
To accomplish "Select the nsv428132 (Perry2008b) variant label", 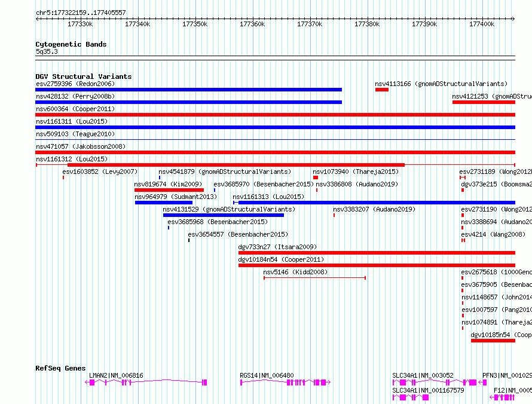I will pyautogui.click(x=75, y=96).
